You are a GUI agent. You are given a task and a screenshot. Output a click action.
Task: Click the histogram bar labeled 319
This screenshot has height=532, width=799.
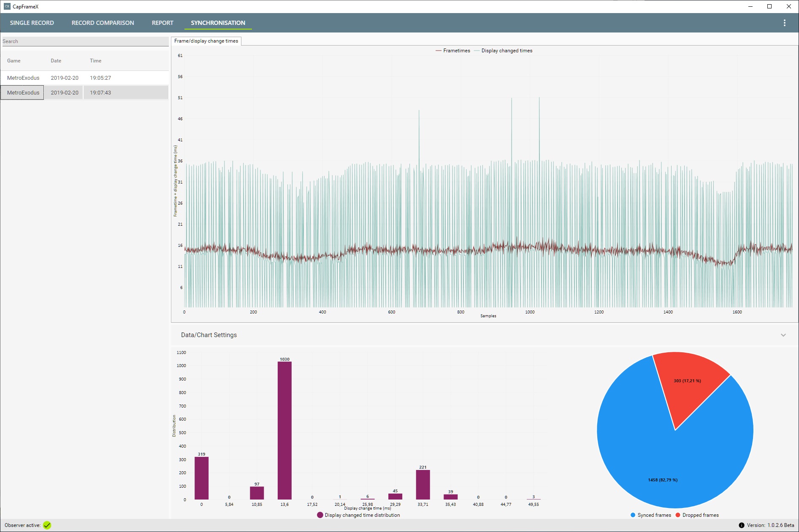click(x=201, y=478)
